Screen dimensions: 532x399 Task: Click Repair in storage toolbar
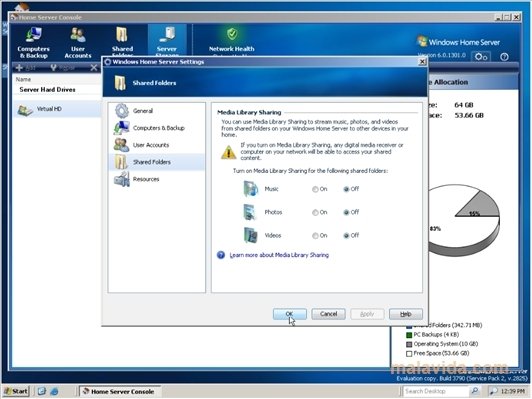pyautogui.click(x=63, y=68)
